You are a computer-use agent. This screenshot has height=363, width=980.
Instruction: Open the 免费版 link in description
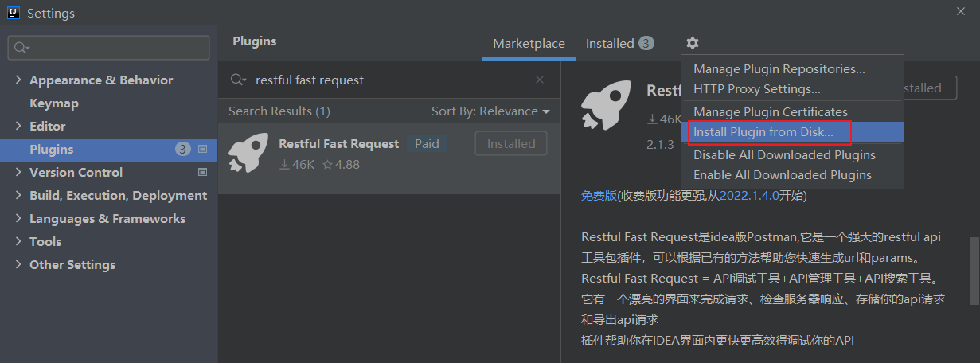point(599,196)
